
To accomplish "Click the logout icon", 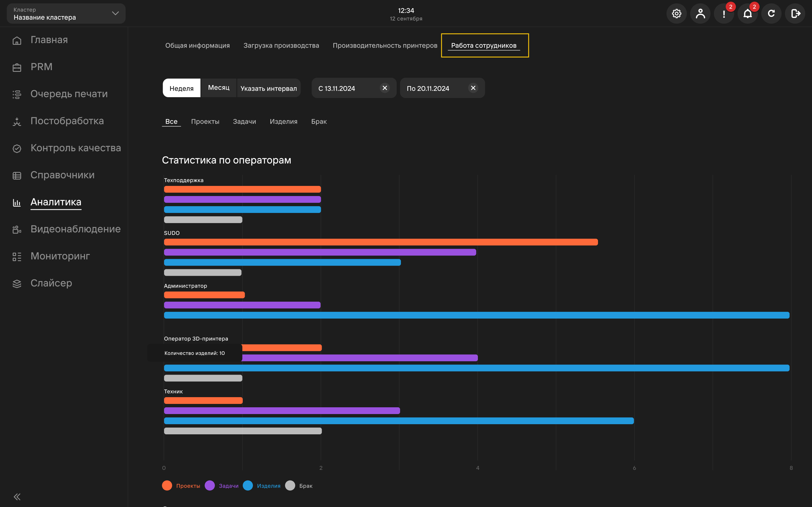I will point(795,14).
